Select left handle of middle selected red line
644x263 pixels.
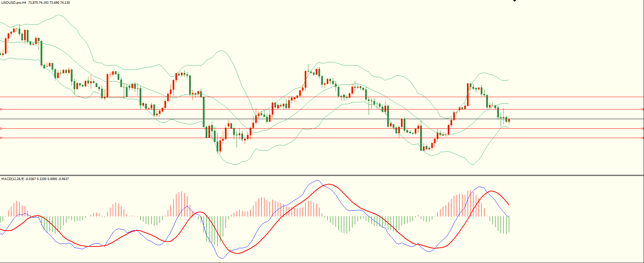1,128
